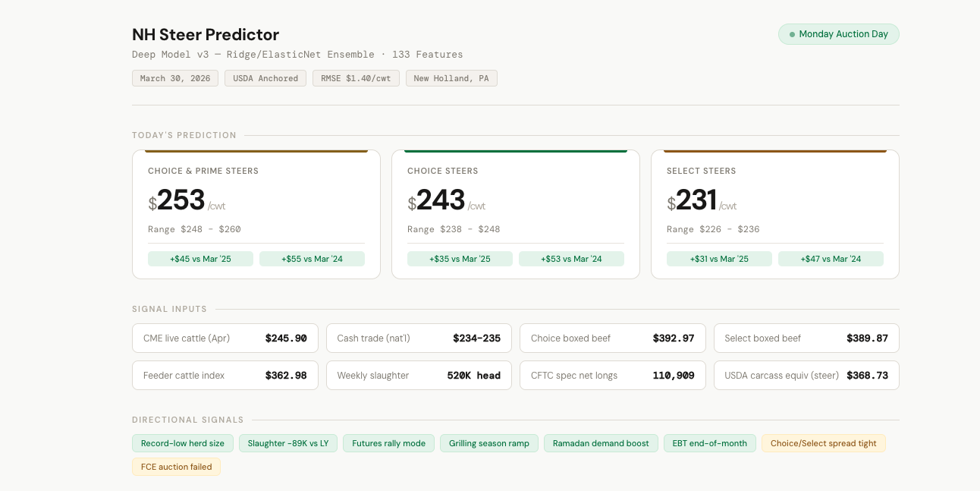Click the +$47 vs Mar '24 chip
The width and height of the screenshot is (980, 491).
[x=831, y=259]
